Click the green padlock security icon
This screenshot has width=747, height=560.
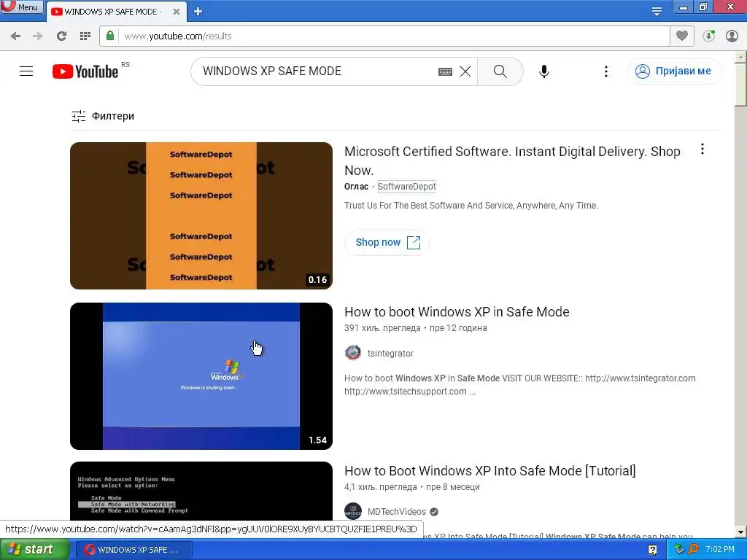(x=110, y=36)
